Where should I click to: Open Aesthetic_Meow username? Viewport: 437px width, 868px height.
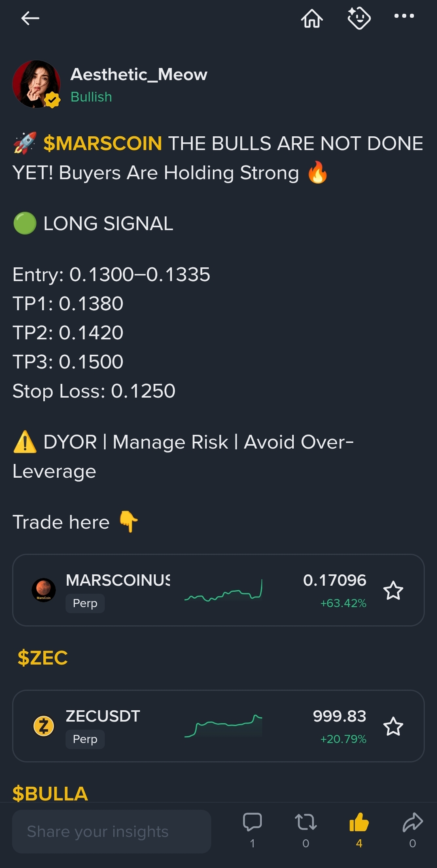point(139,74)
